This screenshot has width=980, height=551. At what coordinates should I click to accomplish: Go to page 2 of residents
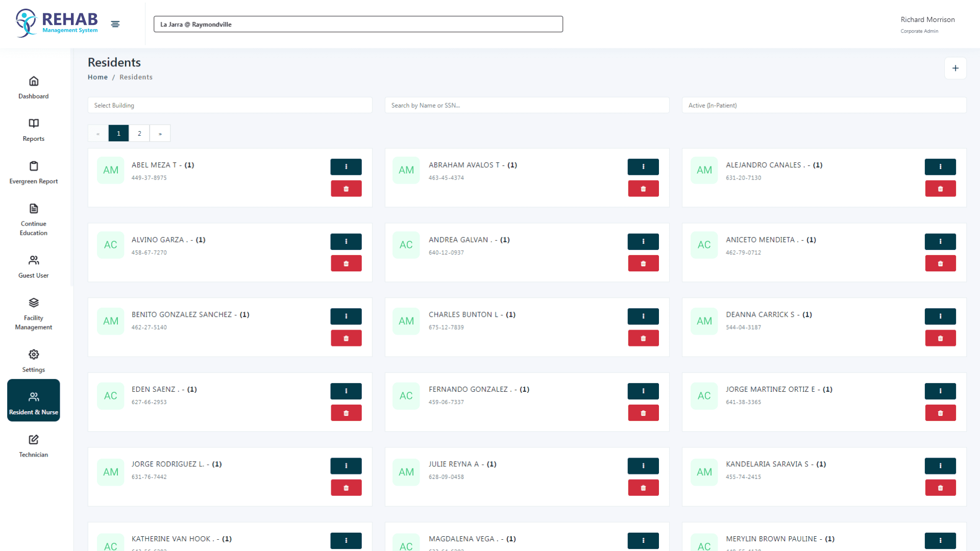pos(139,134)
